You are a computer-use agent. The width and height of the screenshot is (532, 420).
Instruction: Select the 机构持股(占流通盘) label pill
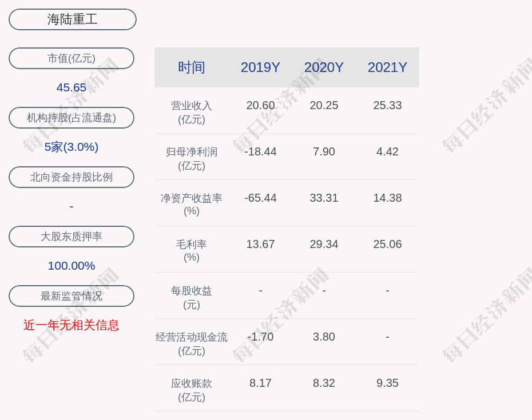pyautogui.click(x=72, y=118)
